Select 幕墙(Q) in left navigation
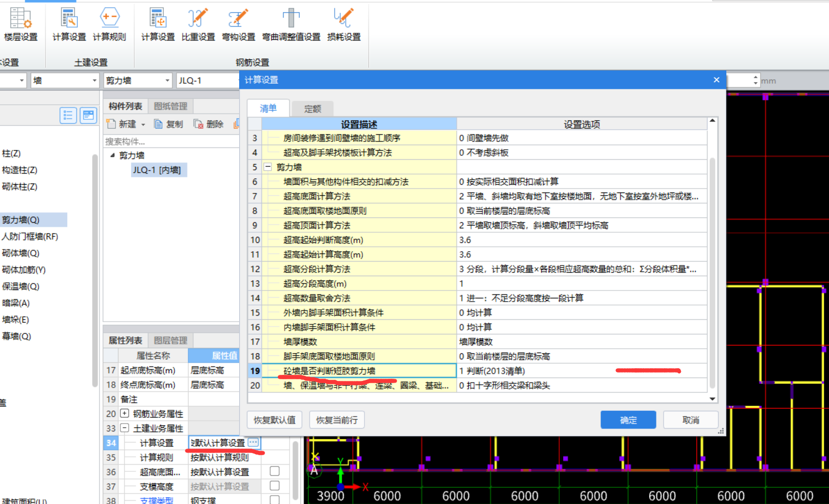 (17, 336)
